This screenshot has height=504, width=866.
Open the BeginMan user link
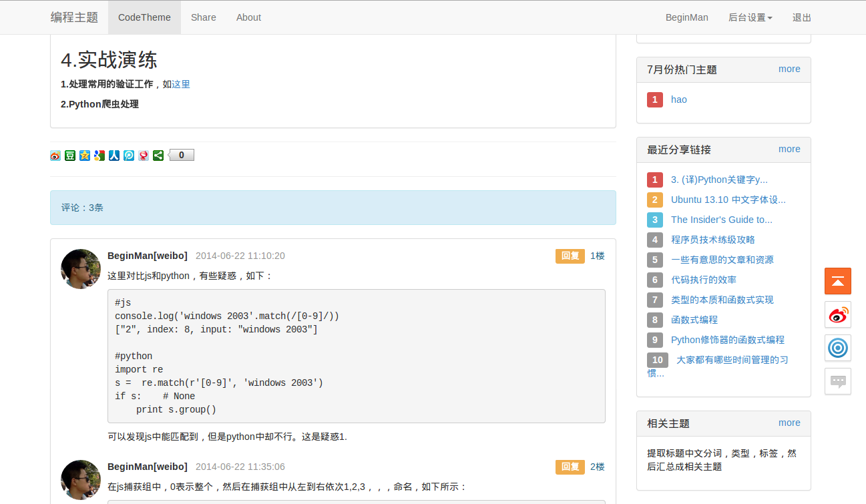(x=687, y=17)
